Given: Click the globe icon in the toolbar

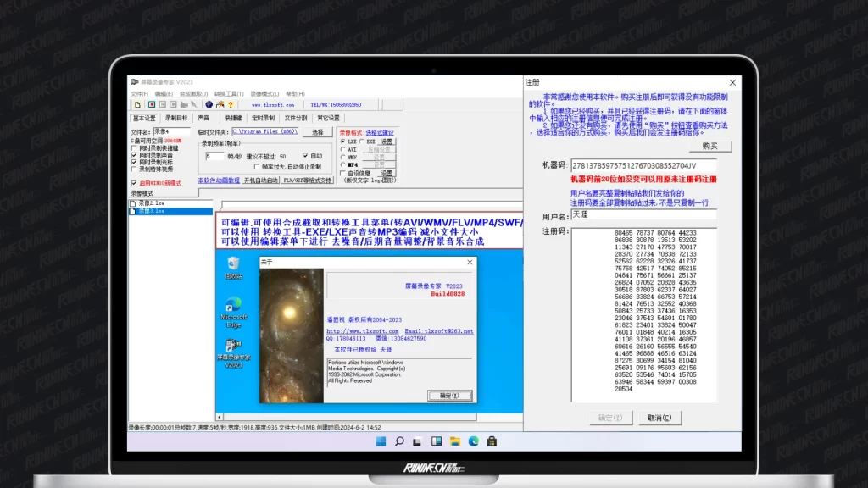Looking at the screenshot, I should click(209, 105).
